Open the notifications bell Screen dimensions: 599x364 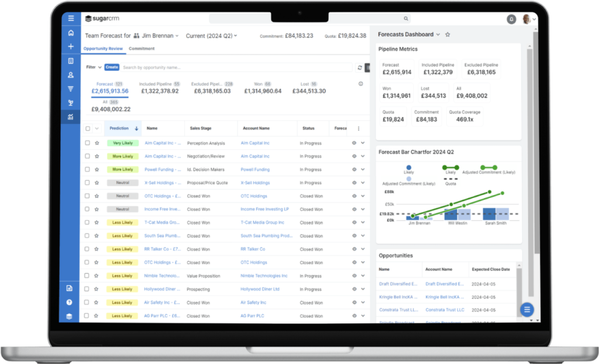coord(511,19)
